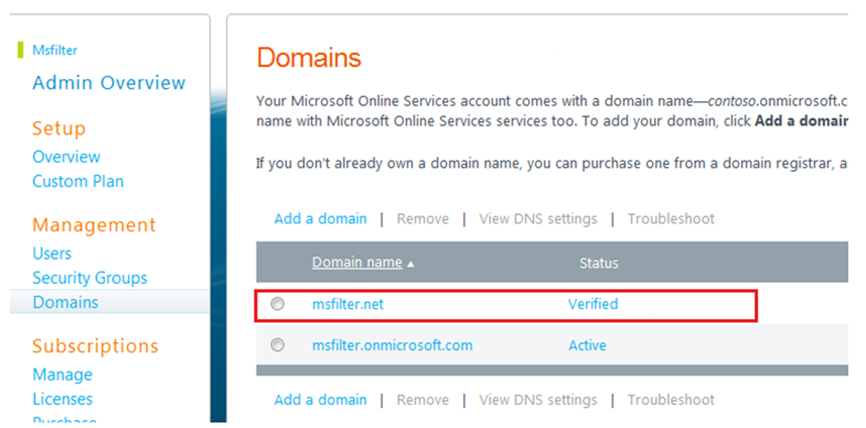Click the Active status of msfilter.onmicrosoft.com
Viewport: 866px width, 428px height.
[587, 345]
